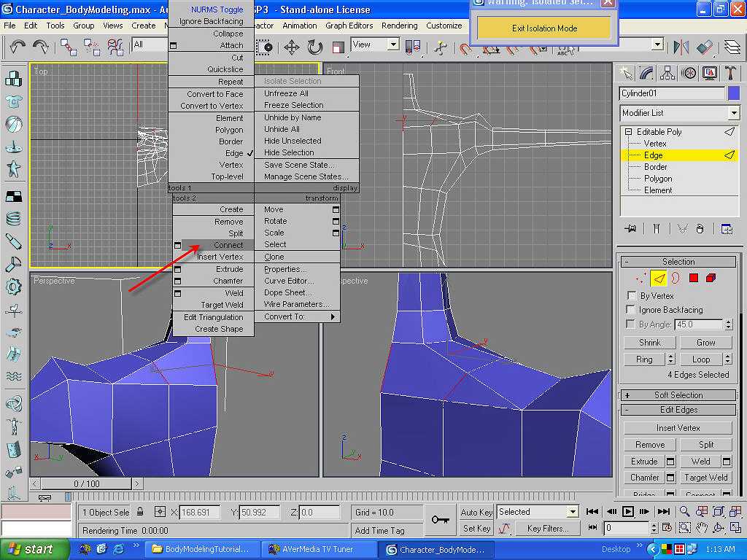Select Border sub-object icon in Selection
This screenshot has width=747, height=560.
(676, 278)
